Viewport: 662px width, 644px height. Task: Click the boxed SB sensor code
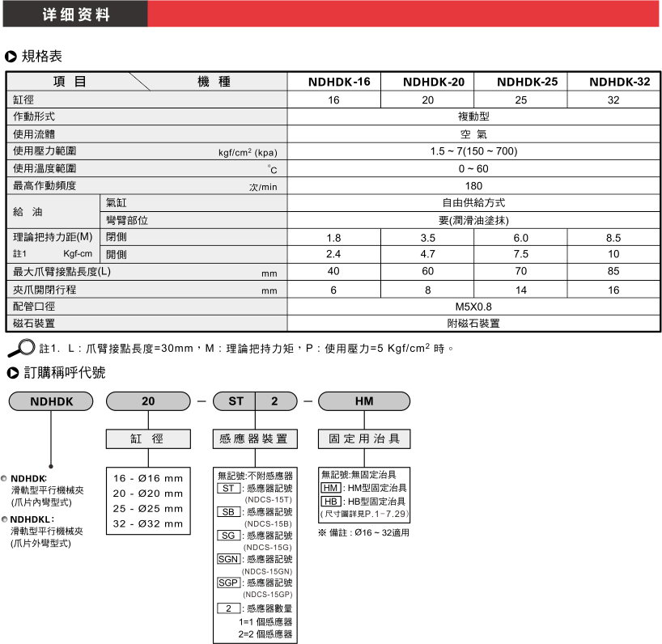pos(228,512)
